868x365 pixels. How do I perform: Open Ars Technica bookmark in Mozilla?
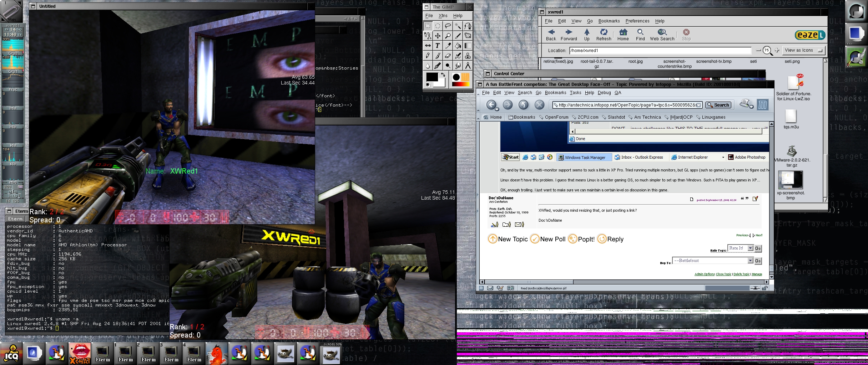click(645, 117)
